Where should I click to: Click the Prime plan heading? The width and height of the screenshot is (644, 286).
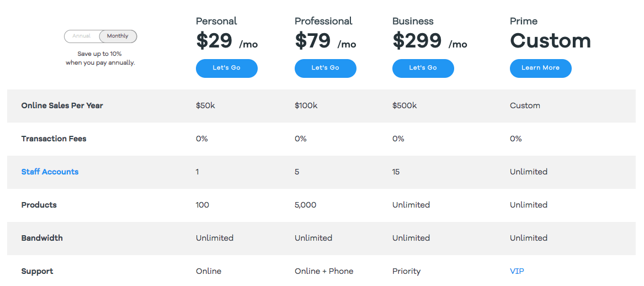click(523, 21)
